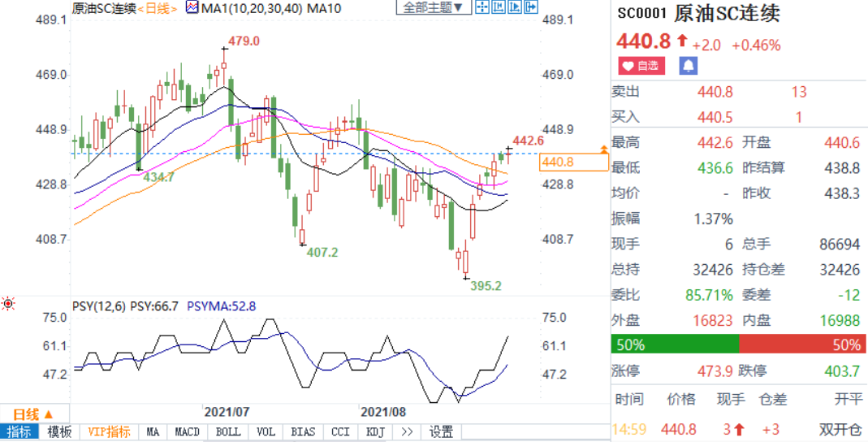Expand more indicators with >> button
Viewport: 868px width, 442px height.
coord(406,432)
